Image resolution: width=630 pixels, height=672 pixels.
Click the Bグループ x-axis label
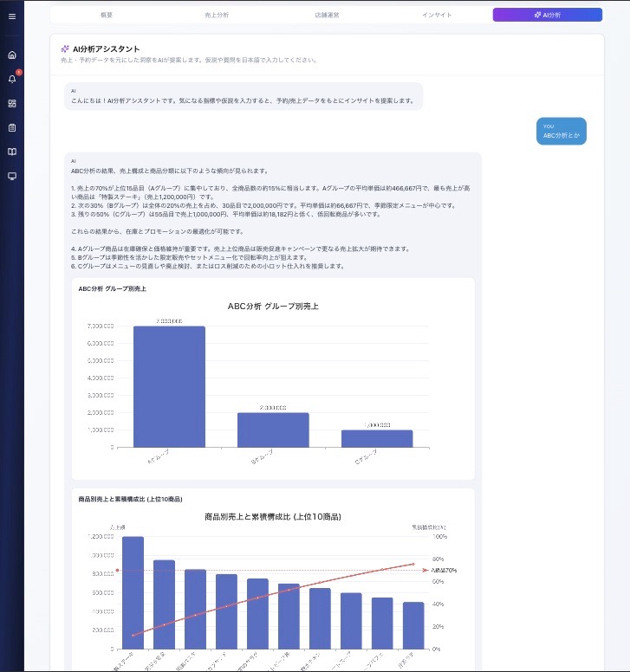pyautogui.click(x=262, y=457)
